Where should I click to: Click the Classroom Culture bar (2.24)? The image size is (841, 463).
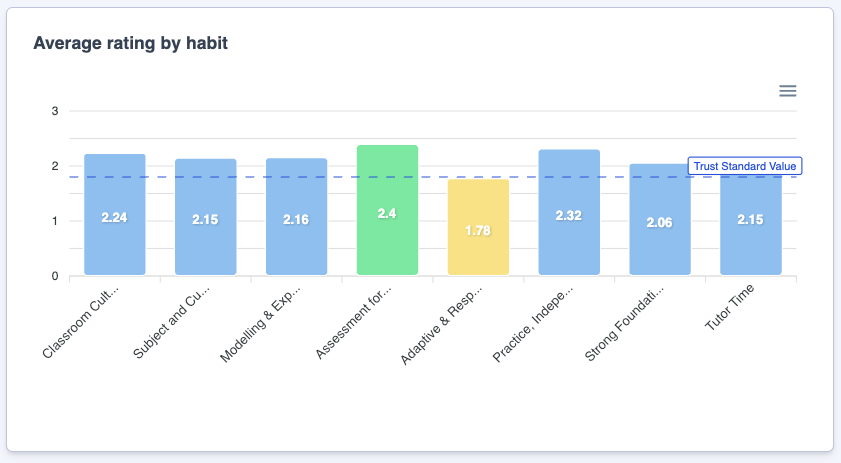pyautogui.click(x=115, y=215)
